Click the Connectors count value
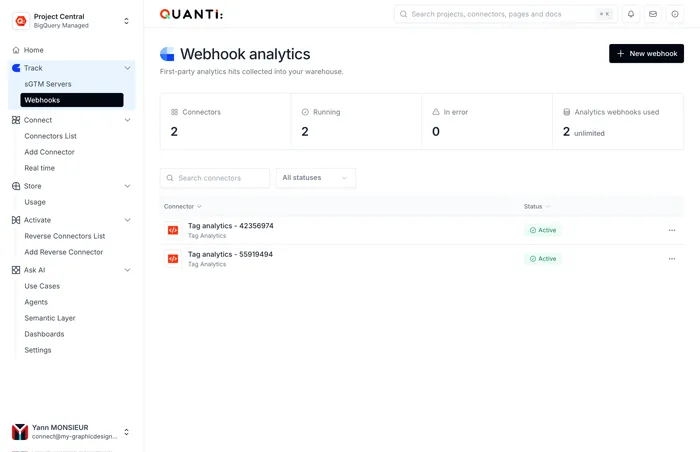The height and width of the screenshot is (452, 700). pyautogui.click(x=174, y=131)
